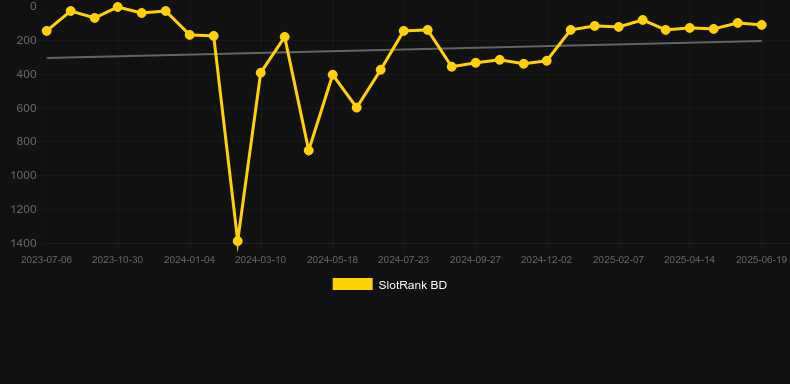Viewport: 790px width, 384px height.
Task: Select the data point for 2024-07-23
Action: [404, 31]
